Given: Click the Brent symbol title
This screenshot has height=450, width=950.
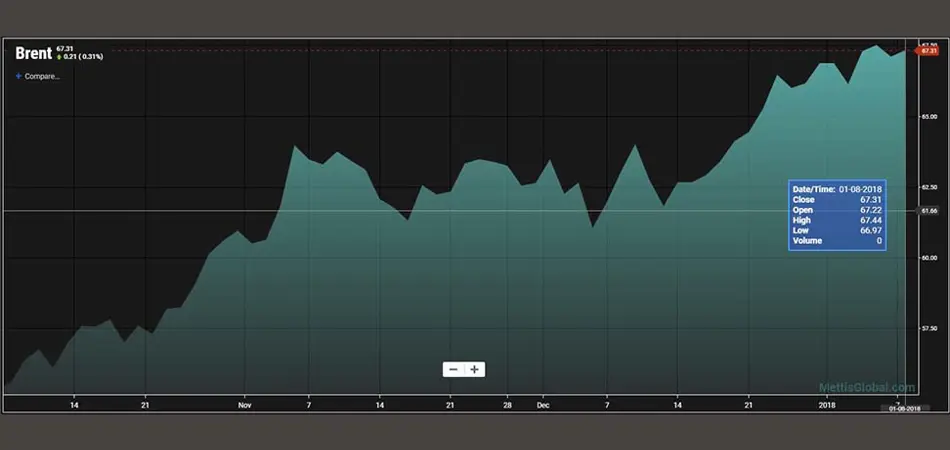Looking at the screenshot, I should pos(33,54).
